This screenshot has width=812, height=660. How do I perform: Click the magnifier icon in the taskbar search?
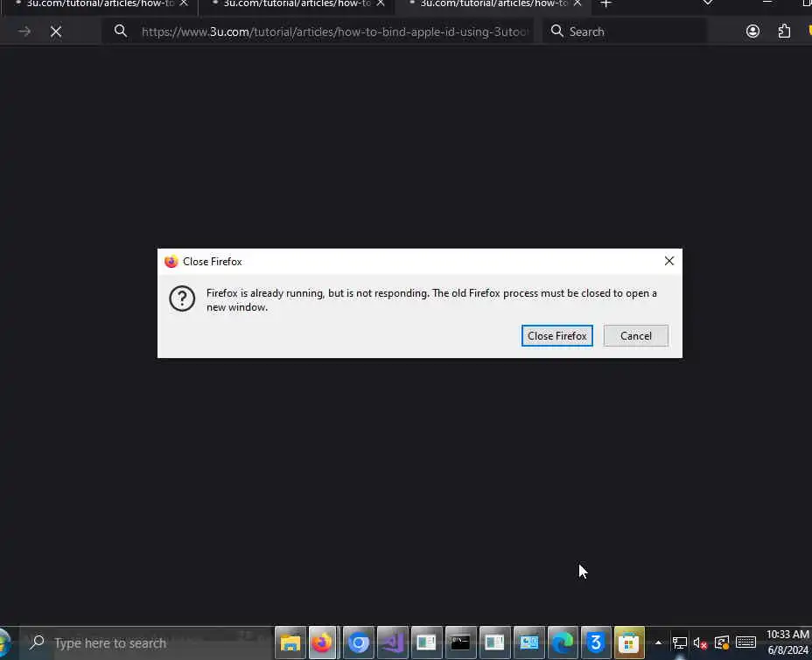pos(37,642)
